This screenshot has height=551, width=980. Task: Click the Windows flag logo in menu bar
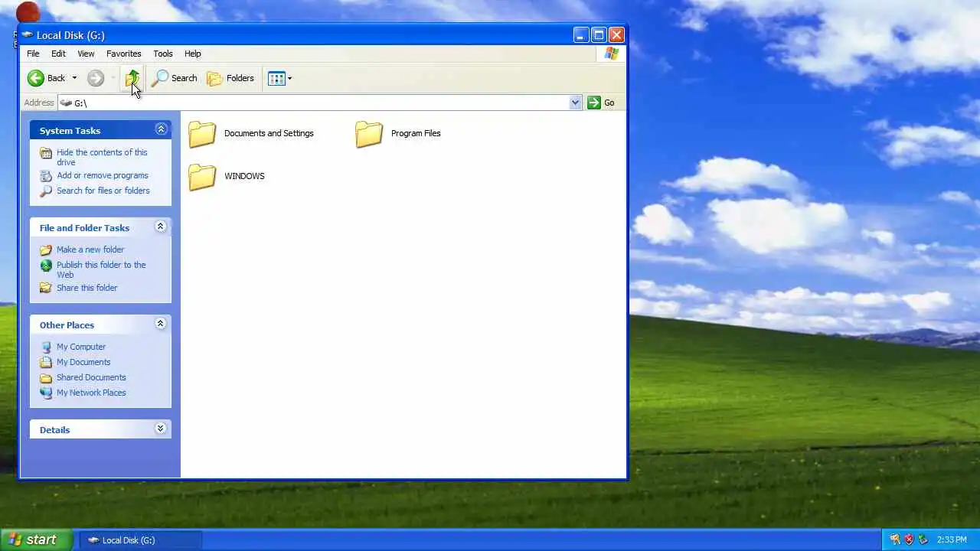pyautogui.click(x=611, y=54)
